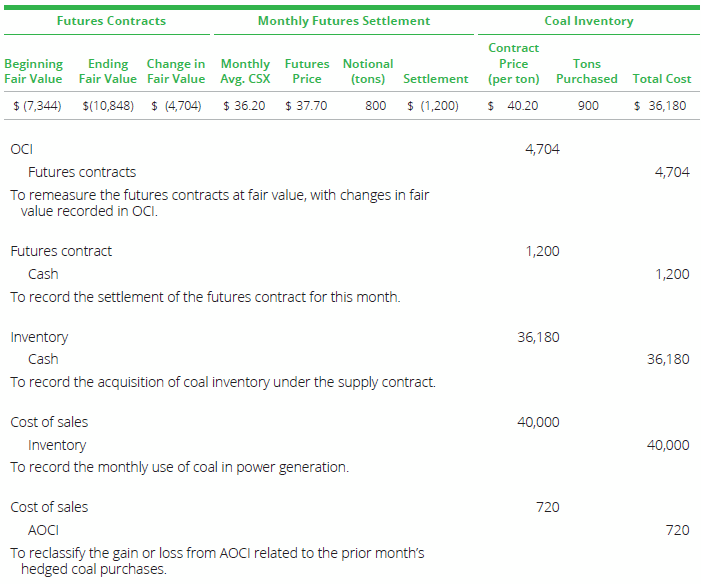This screenshot has height=584, width=701.
Task: Select the Tons Purchased column header
Action: (x=586, y=71)
